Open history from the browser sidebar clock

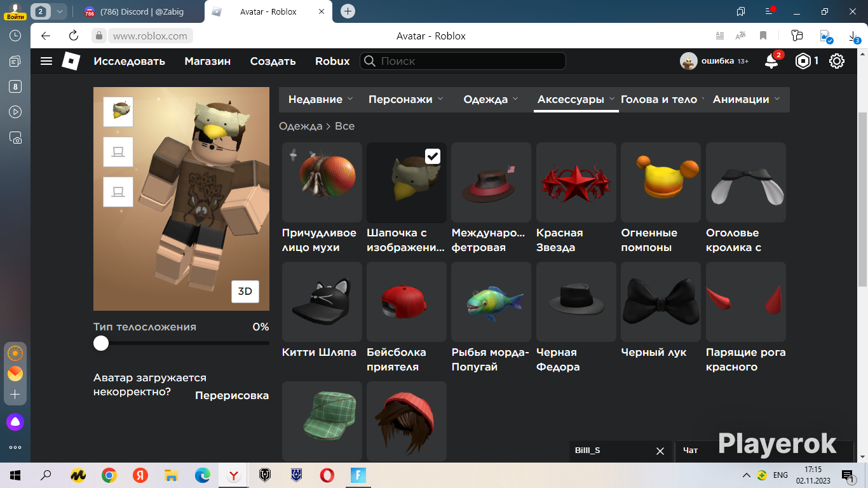(x=15, y=36)
